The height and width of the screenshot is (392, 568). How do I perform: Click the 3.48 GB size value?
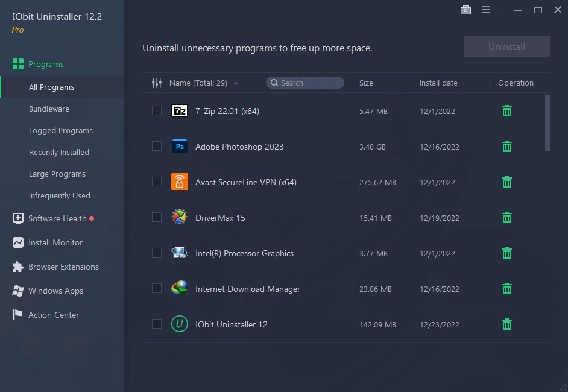point(373,147)
